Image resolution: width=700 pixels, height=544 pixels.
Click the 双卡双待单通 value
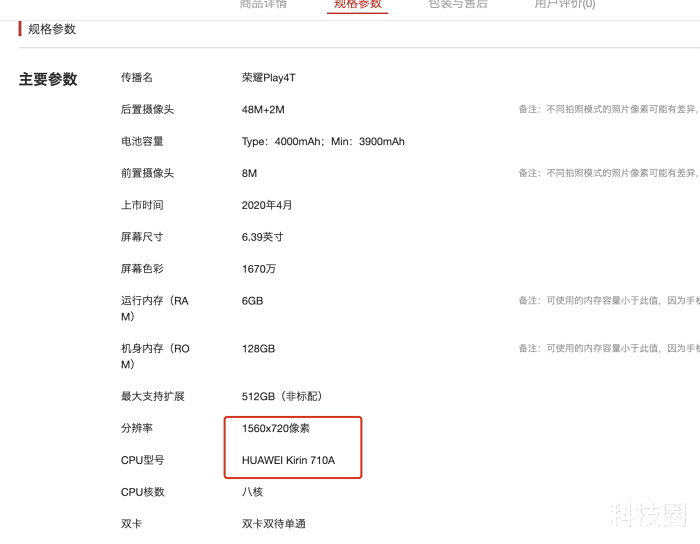click(274, 523)
